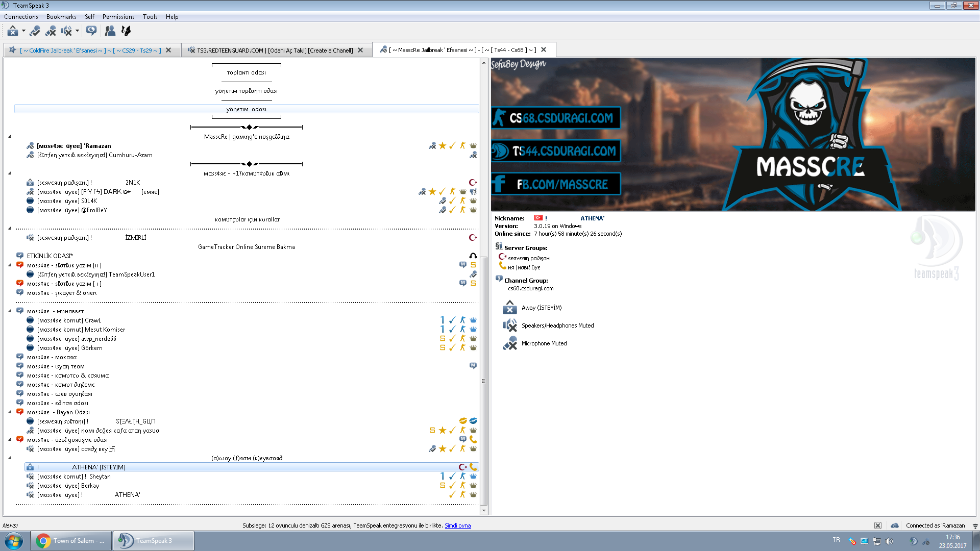Open the Connections menu

(x=21, y=17)
